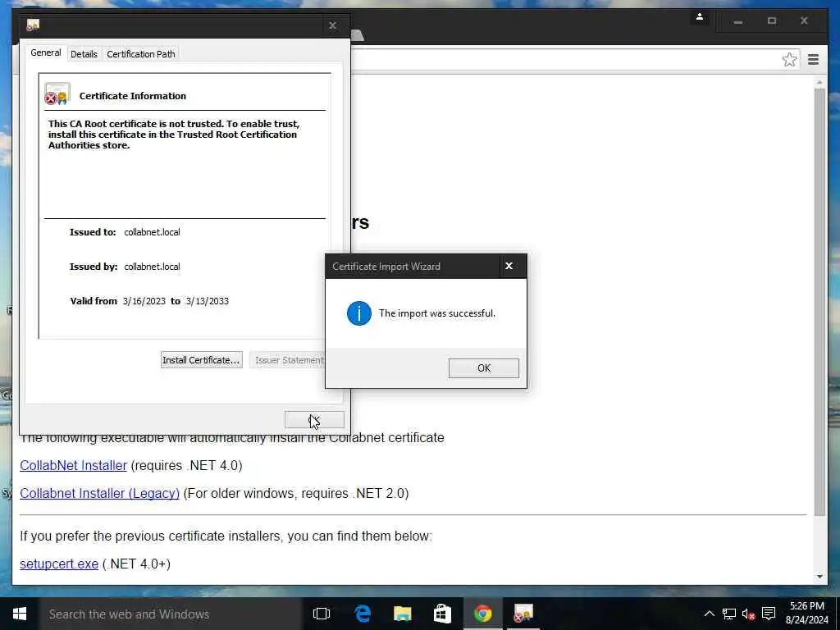Open File Explorer from the taskbar
This screenshot has height=630, width=840.
coord(402,614)
